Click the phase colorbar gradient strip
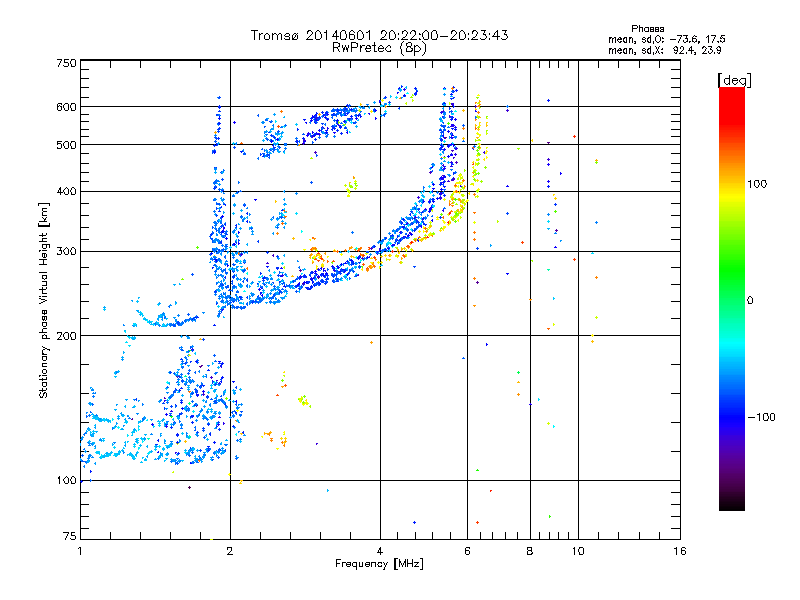 coord(732,299)
